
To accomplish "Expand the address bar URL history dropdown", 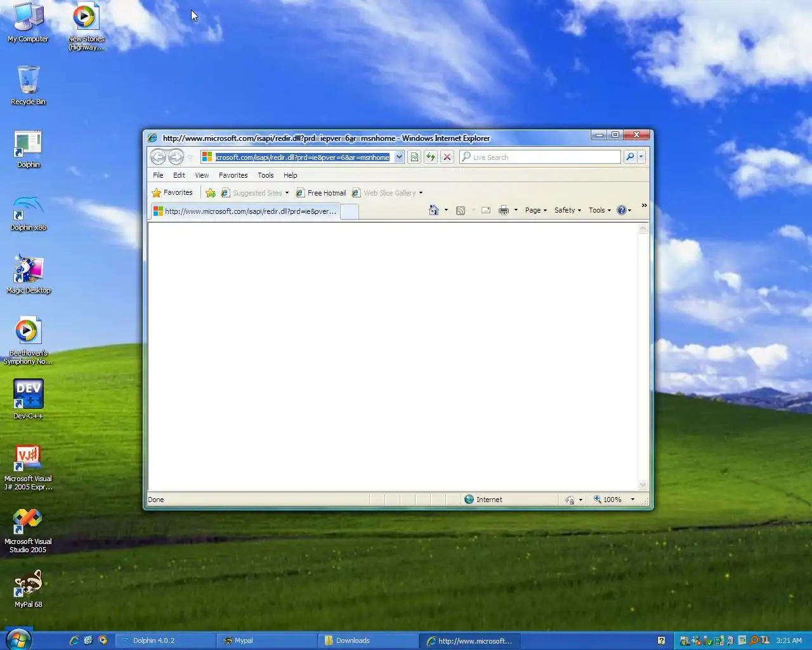I will (x=399, y=157).
